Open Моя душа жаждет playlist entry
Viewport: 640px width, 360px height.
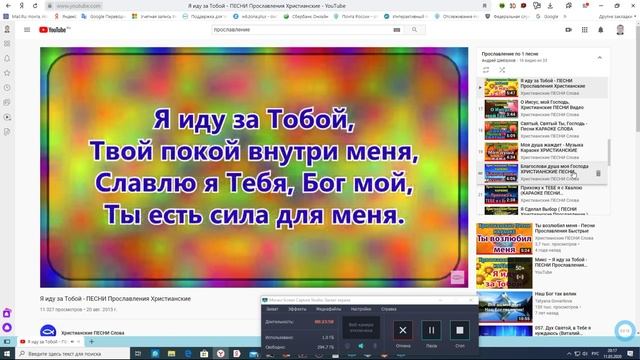[x=542, y=151]
